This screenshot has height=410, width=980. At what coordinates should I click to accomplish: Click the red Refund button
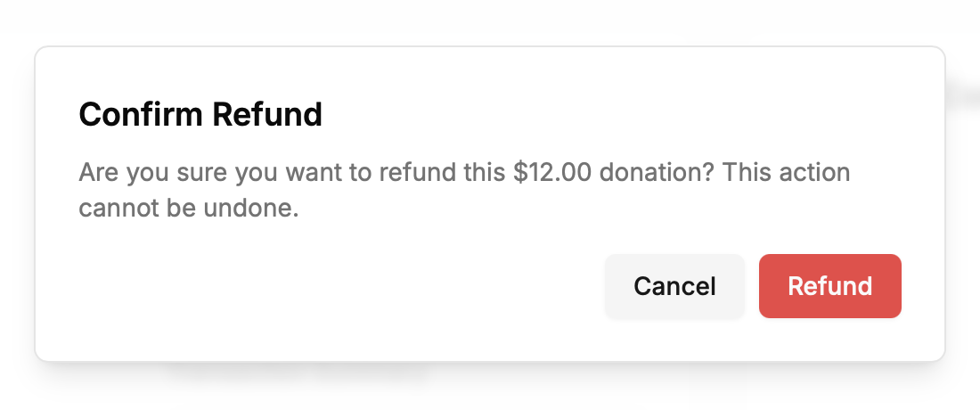(x=829, y=286)
